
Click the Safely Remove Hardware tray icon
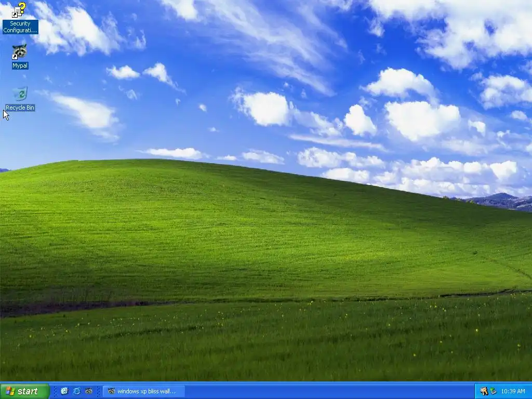coord(493,391)
